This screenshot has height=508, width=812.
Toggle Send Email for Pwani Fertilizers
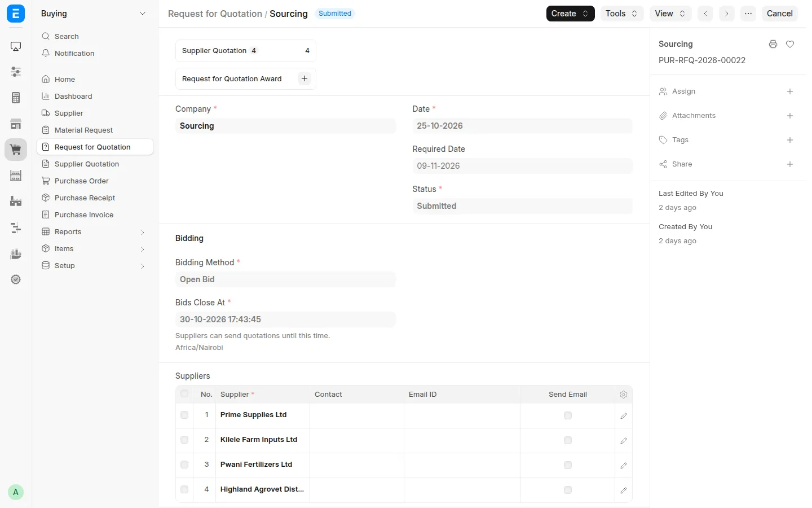(x=568, y=465)
